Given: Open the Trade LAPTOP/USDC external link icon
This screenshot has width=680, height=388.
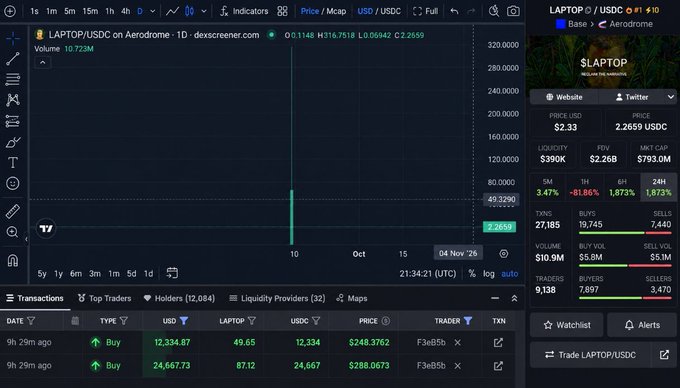Looking at the screenshot, I should [664, 355].
